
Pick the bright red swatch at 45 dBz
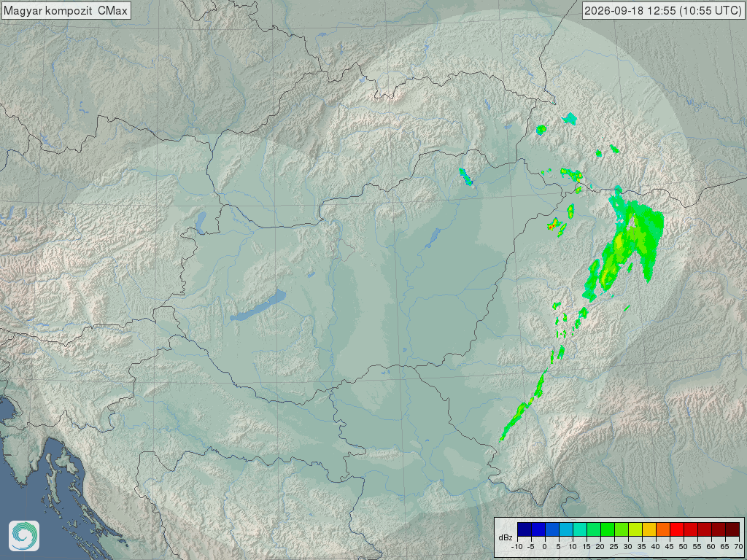tap(676, 529)
